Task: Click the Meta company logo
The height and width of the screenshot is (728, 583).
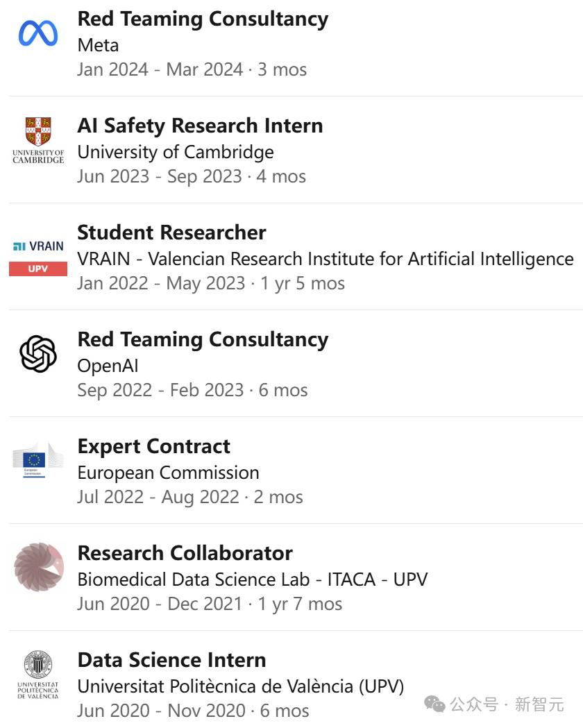Action: pos(38,33)
